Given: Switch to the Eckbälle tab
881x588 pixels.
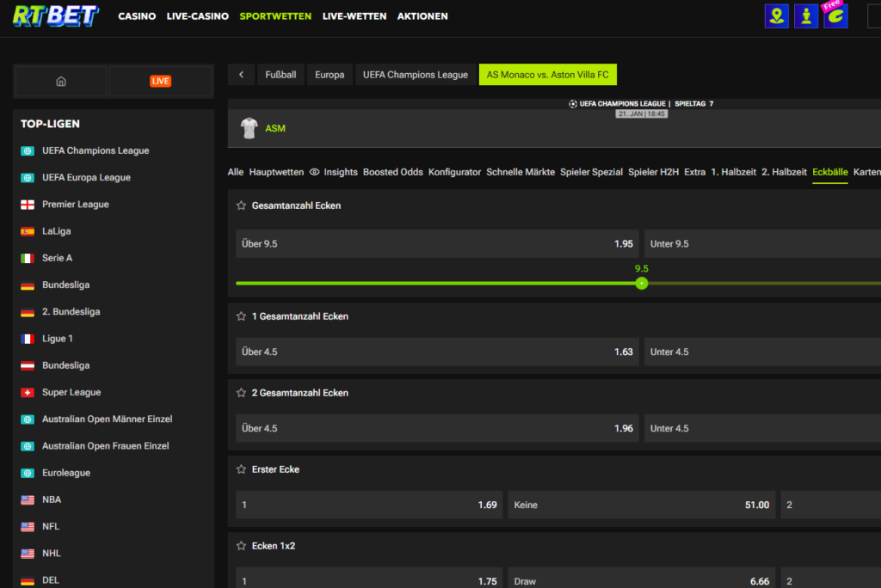Looking at the screenshot, I should click(x=830, y=172).
